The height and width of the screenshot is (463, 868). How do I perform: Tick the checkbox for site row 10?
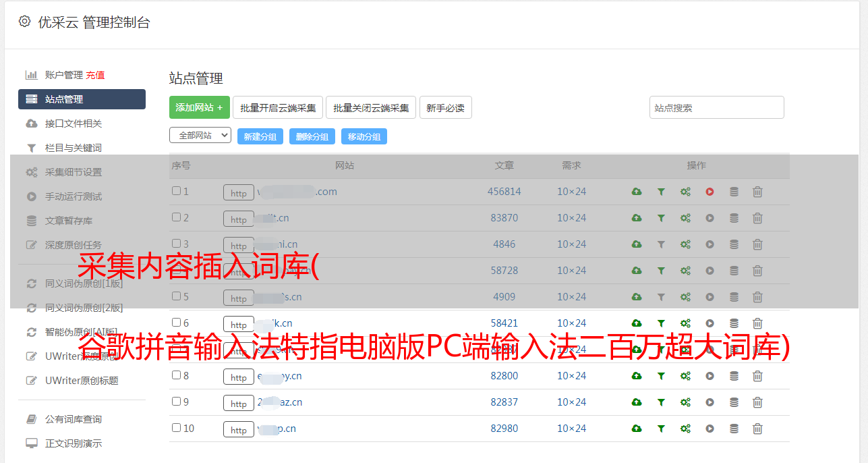pyautogui.click(x=176, y=428)
